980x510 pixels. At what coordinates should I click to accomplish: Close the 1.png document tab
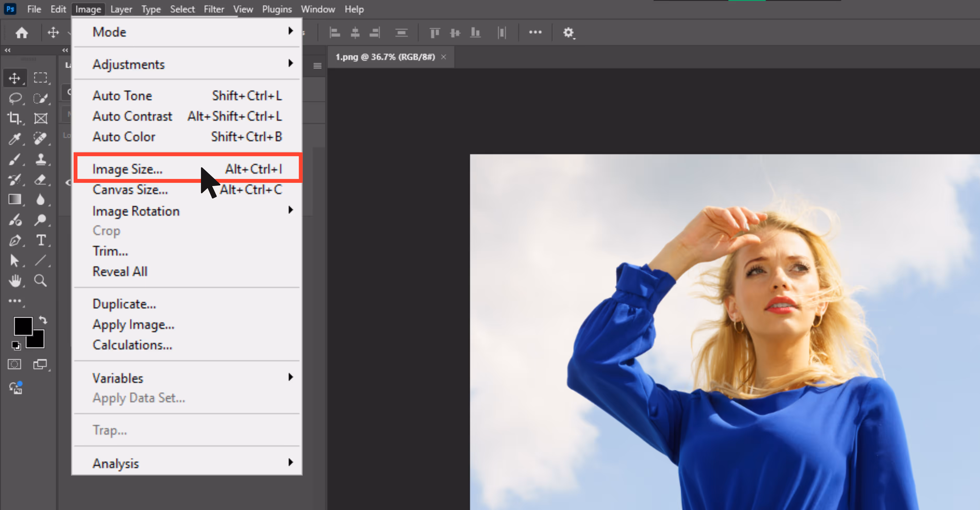[443, 57]
